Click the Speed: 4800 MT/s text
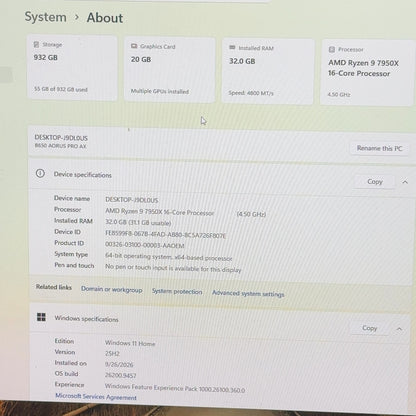Viewport: 416px width, 416px height. click(x=251, y=93)
